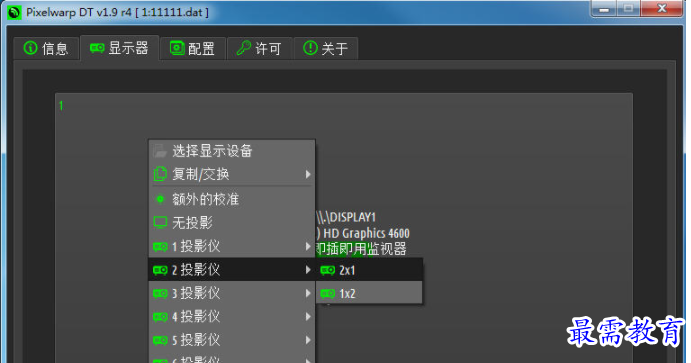The image size is (691, 363).
Task: Click projector icon beside 1 投影仪
Action: coord(160,246)
